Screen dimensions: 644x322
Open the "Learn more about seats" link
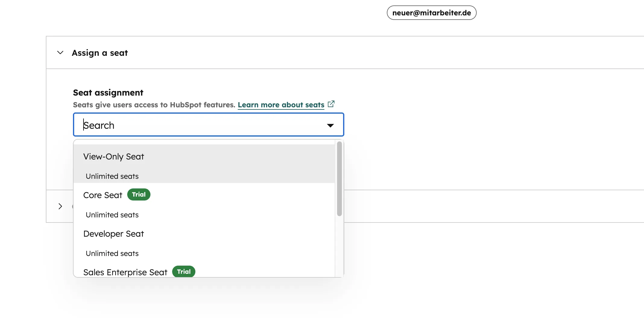(280, 105)
